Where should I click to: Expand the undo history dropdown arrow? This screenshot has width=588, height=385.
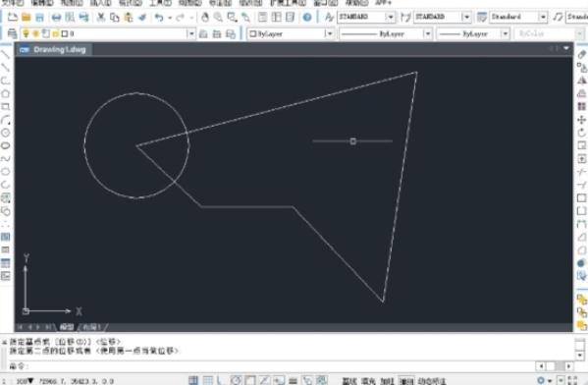tap(170, 18)
